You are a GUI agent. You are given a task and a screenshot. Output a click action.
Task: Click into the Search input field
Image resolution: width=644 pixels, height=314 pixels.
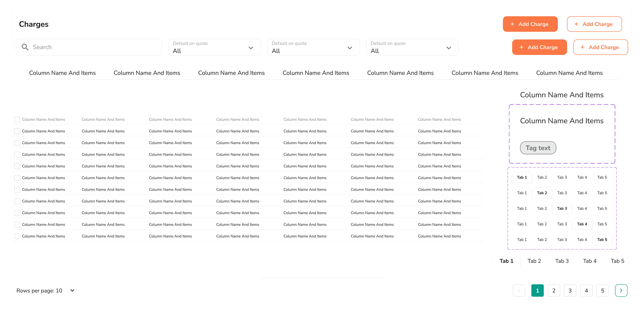coord(95,47)
